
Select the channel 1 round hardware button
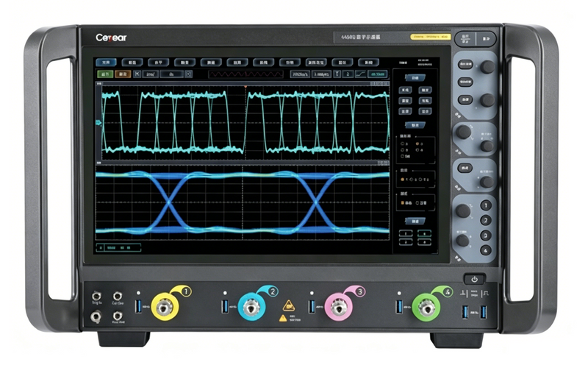click(486, 205)
